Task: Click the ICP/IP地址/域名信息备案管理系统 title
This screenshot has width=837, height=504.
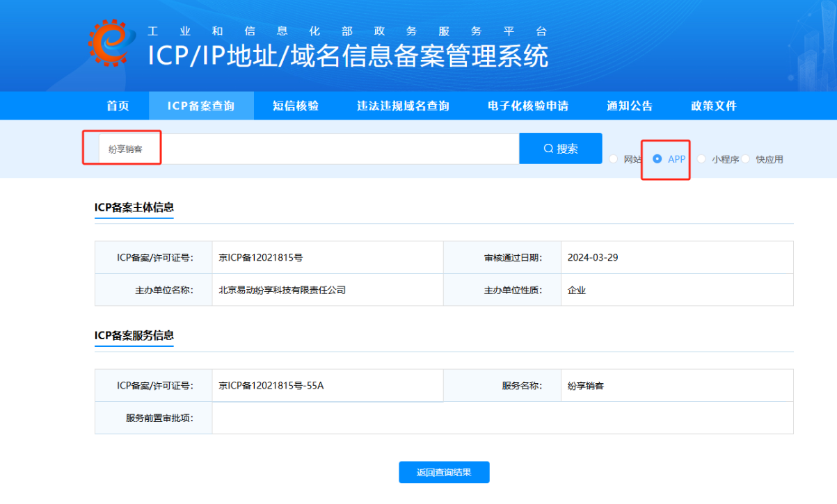Action: point(348,56)
